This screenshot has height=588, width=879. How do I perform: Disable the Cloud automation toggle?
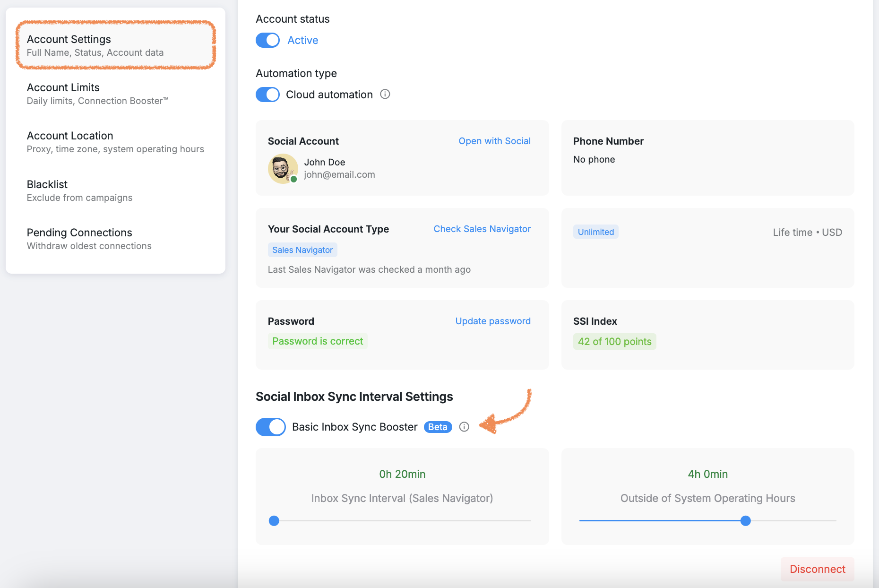pos(268,95)
